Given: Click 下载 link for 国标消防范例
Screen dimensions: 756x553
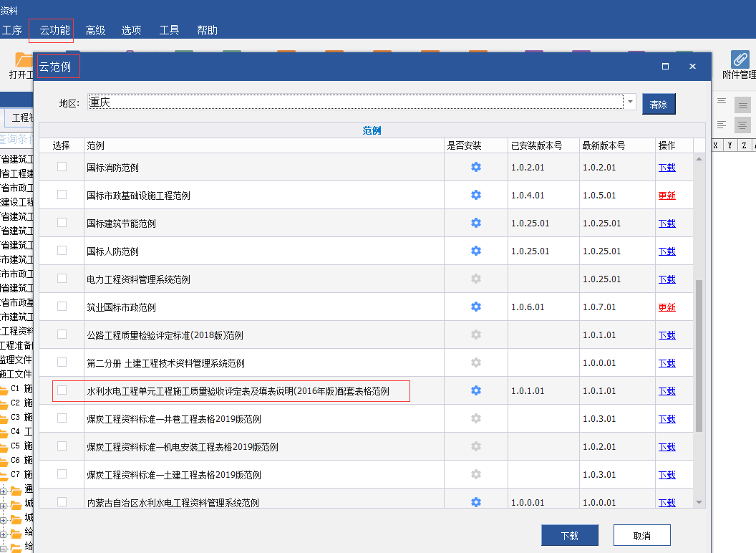Looking at the screenshot, I should (667, 168).
